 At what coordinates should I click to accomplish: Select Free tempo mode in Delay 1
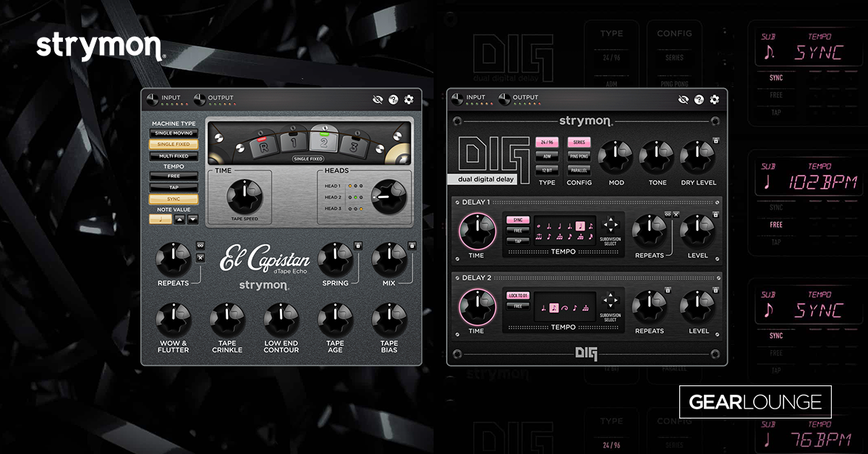click(x=518, y=230)
